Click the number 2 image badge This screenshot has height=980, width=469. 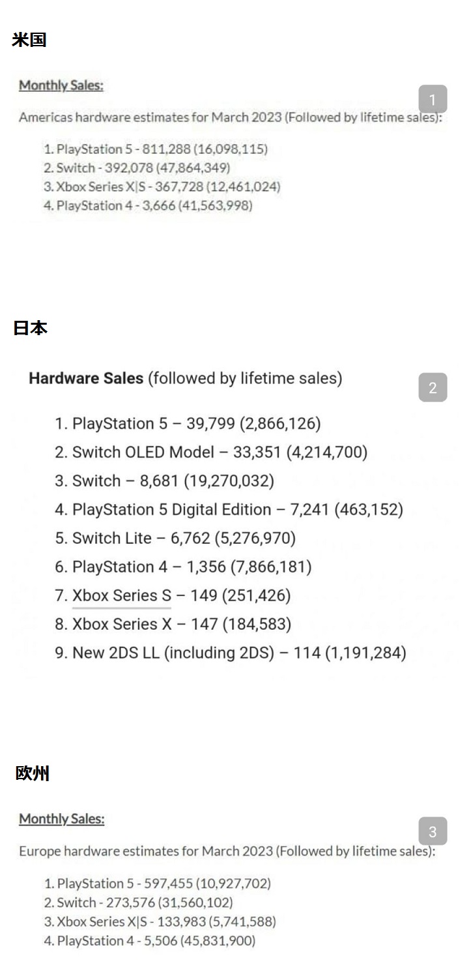[x=433, y=387]
